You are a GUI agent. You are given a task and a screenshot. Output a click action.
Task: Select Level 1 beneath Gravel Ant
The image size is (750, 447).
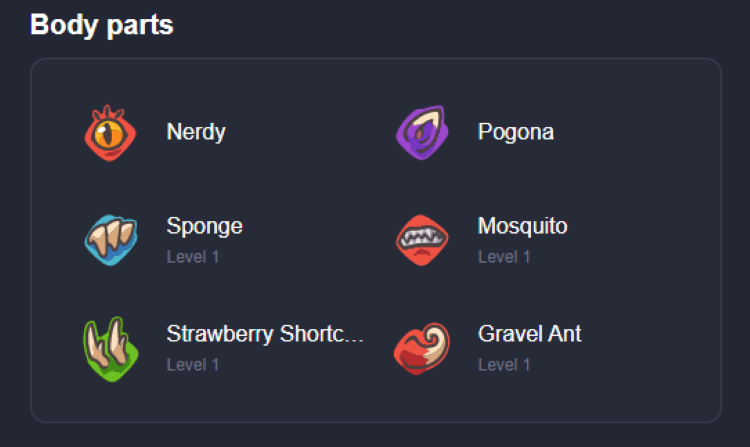[504, 365]
